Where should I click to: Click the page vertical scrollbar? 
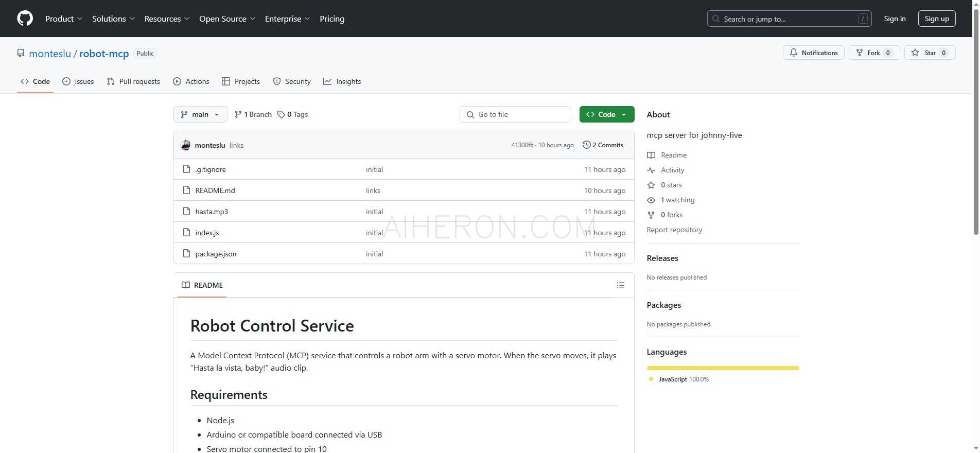[975, 122]
